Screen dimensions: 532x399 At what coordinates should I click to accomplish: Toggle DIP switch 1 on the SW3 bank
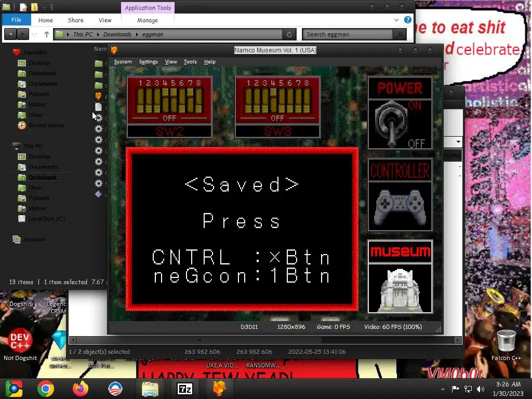coord(248,100)
